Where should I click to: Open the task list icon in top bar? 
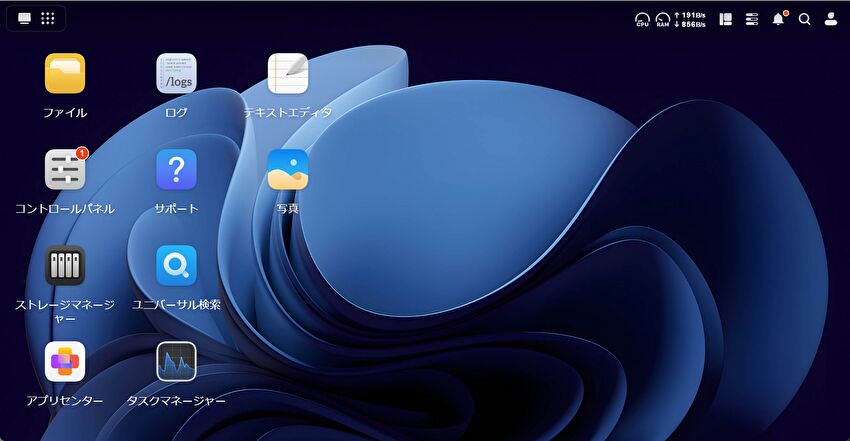coord(752,19)
